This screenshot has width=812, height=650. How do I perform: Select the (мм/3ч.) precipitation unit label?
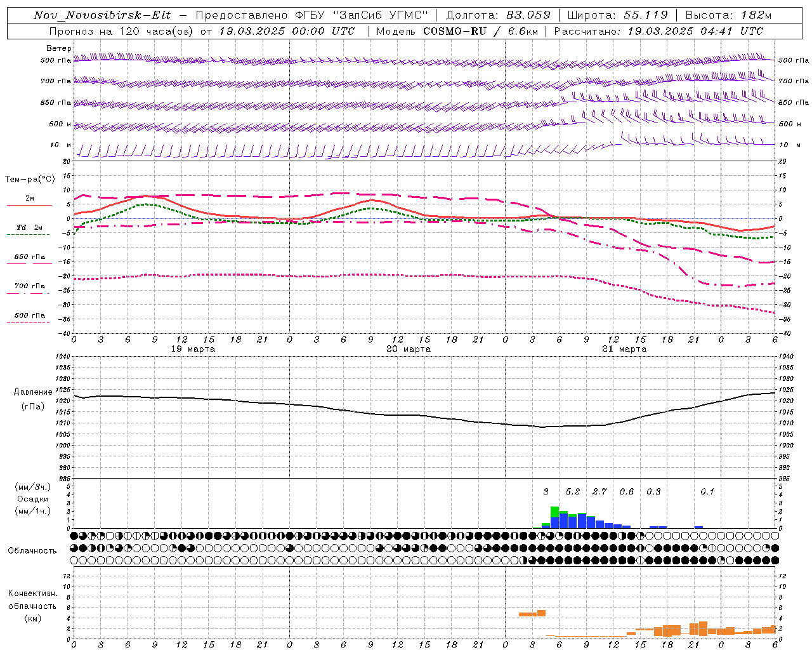[x=33, y=487]
